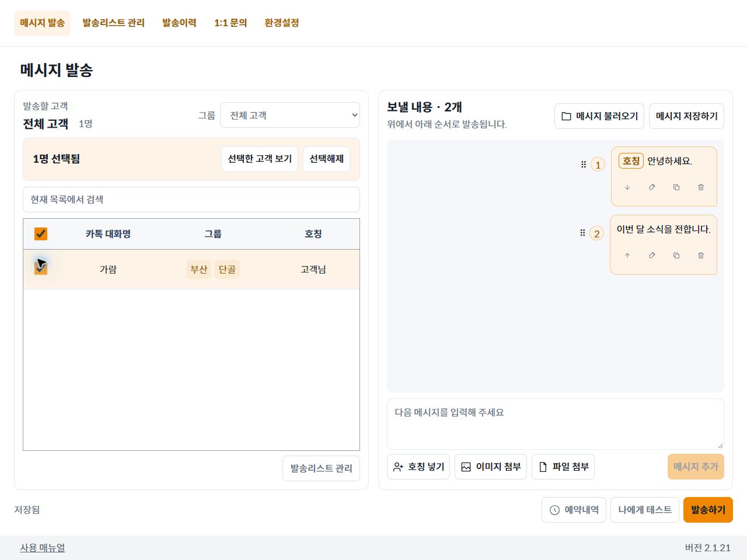Focus the 현재 목록에서 검색 search field
The height and width of the screenshot is (560, 747).
(x=191, y=199)
